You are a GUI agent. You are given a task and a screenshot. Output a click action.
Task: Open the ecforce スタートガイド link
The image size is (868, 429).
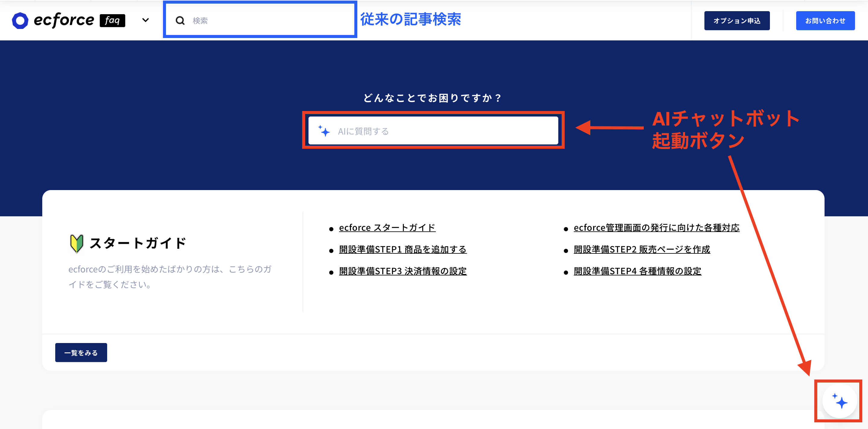[x=387, y=228]
